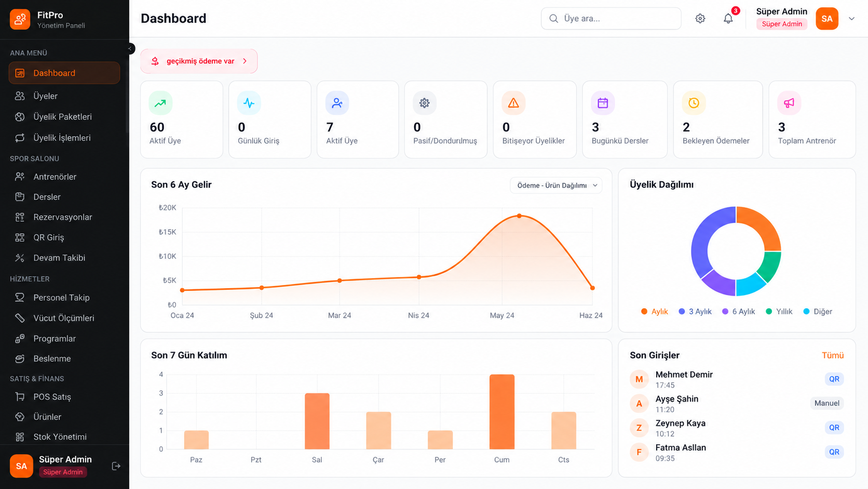Open POS Satış page
The height and width of the screenshot is (489, 868).
(x=64, y=397)
